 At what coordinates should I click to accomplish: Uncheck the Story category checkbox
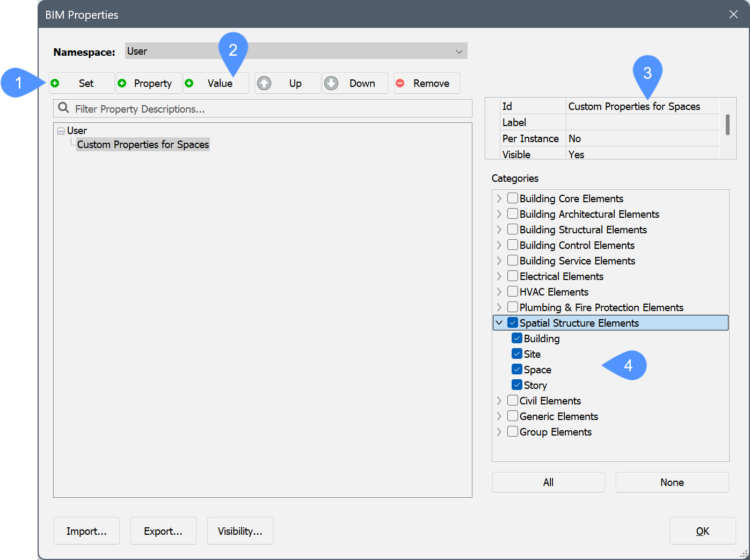pos(517,385)
